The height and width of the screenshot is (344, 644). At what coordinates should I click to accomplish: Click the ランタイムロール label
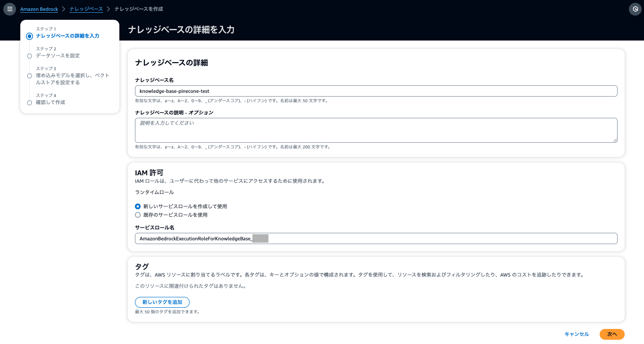pyautogui.click(x=154, y=192)
